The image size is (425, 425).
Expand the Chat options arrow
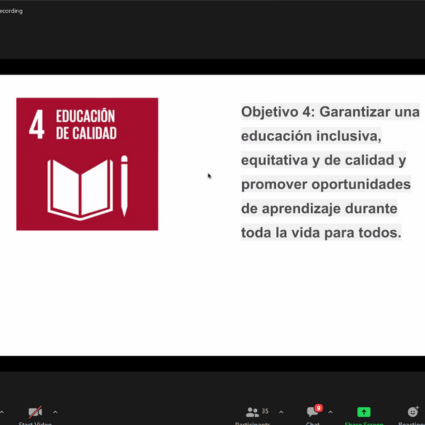coord(330,412)
